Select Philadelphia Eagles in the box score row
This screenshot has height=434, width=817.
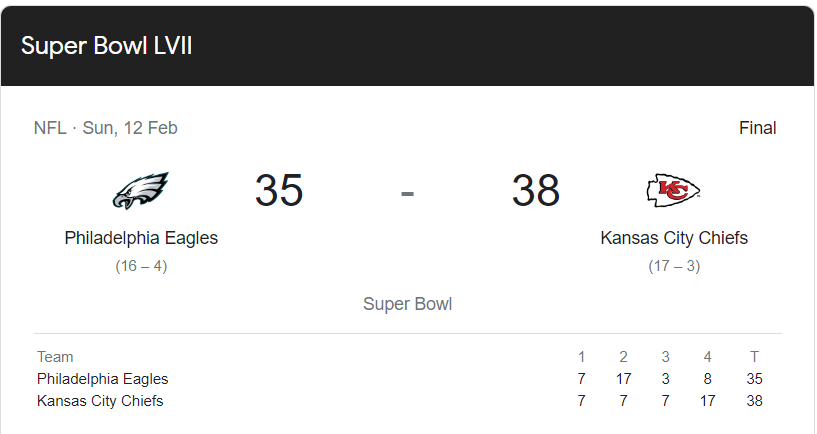pyautogui.click(x=102, y=379)
